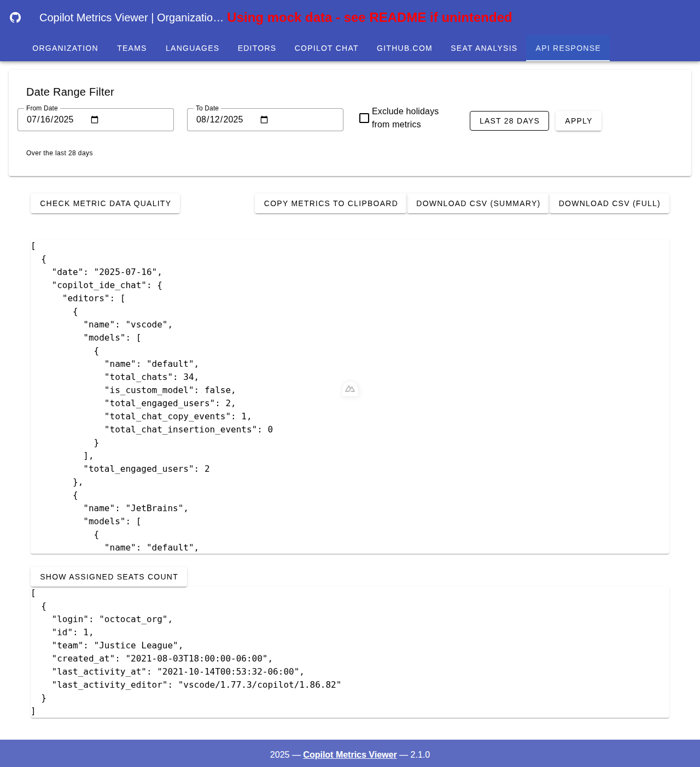Open the To Date calendar picker

[x=264, y=119]
